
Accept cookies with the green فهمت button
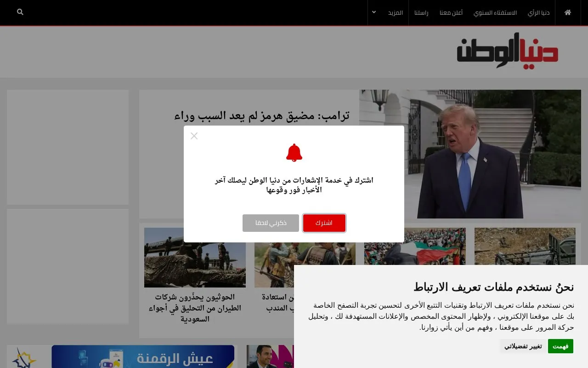[x=560, y=346]
